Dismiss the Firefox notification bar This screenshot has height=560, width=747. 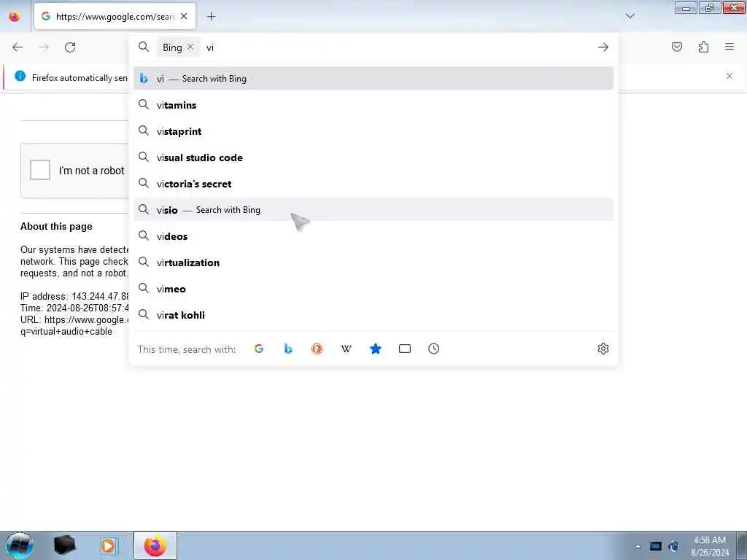pos(729,76)
